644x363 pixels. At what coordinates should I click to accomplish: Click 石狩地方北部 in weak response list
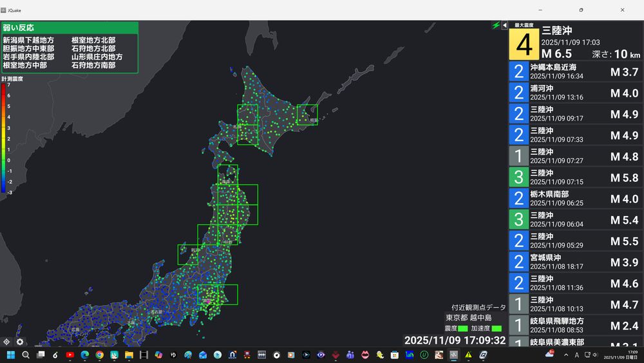point(93,48)
